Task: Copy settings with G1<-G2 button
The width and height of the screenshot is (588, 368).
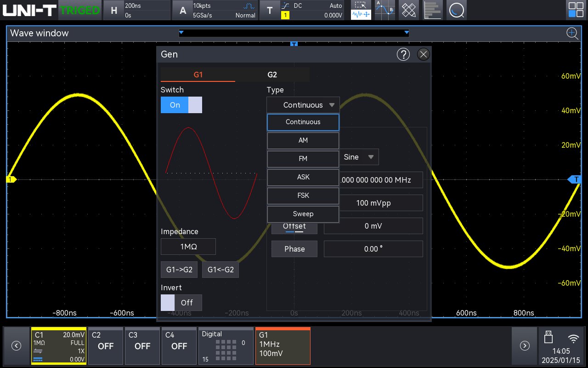Action: click(220, 270)
